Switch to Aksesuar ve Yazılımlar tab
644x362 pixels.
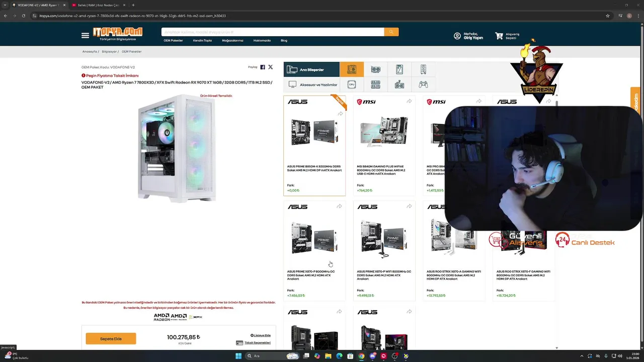pos(311,84)
